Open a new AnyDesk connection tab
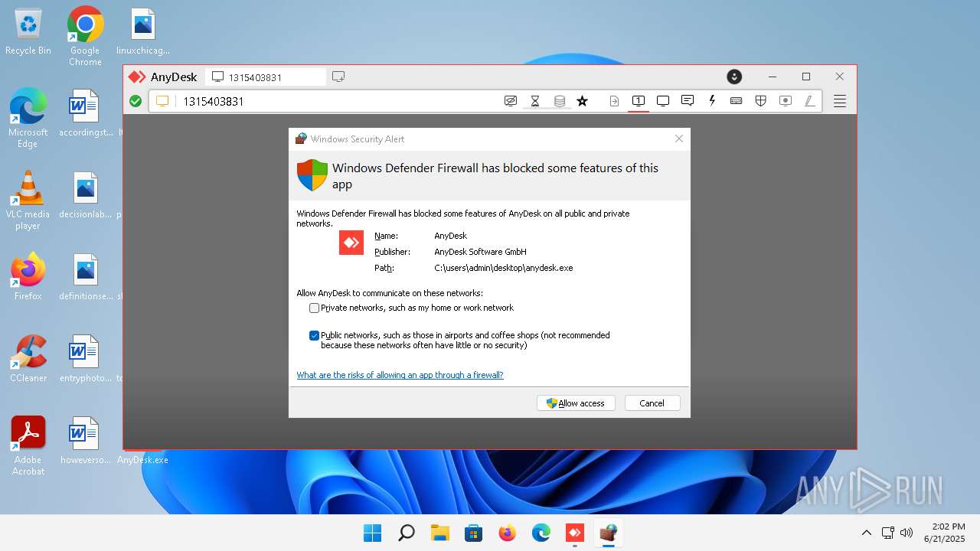 [x=338, y=77]
